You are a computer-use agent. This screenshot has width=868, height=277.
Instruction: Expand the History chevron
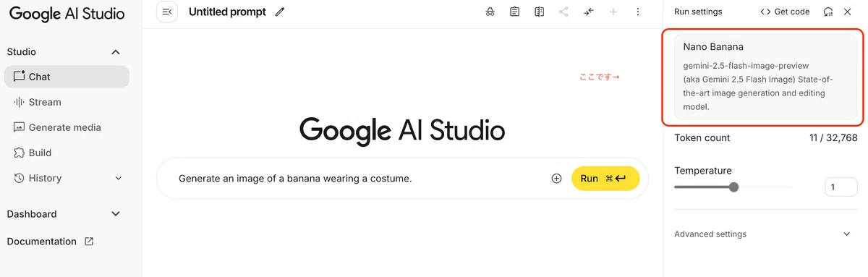(x=119, y=178)
